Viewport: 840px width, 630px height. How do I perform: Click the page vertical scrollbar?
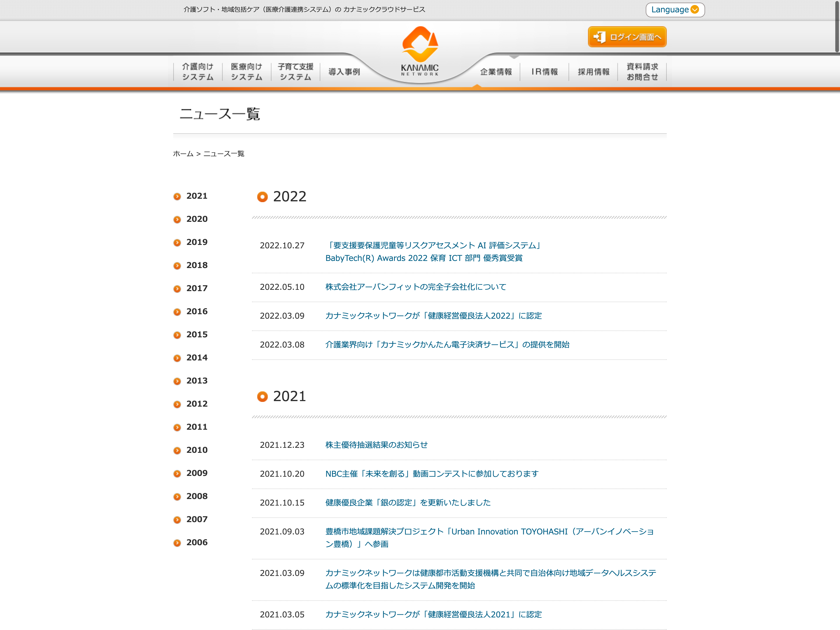click(x=837, y=27)
